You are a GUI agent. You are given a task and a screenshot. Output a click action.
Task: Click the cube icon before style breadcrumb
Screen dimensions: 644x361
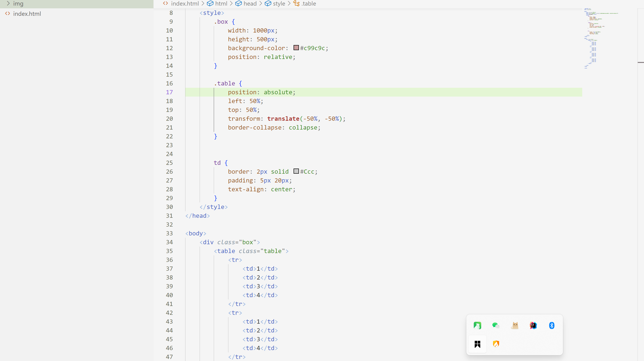coord(268,3)
